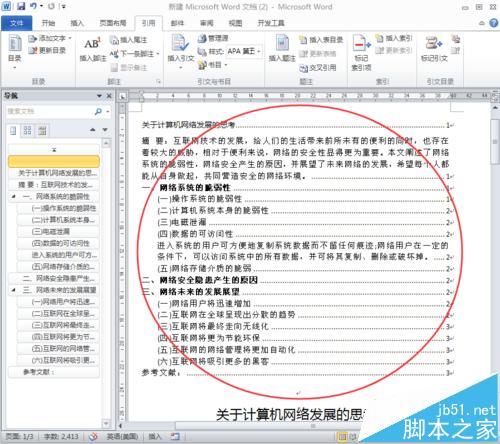The width and height of the screenshot is (500, 444).
Task: Switch navigation pane to headings view
Action: [x=13, y=130]
